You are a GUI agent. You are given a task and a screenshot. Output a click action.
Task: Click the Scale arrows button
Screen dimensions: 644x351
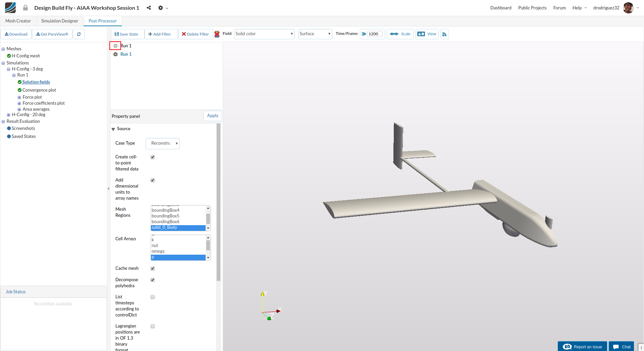pyautogui.click(x=400, y=34)
